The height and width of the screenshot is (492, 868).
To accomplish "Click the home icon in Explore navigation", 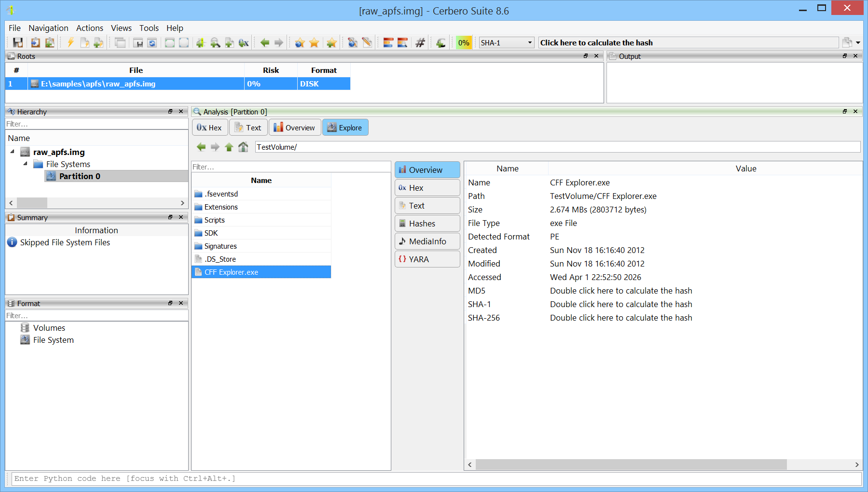I will point(243,147).
